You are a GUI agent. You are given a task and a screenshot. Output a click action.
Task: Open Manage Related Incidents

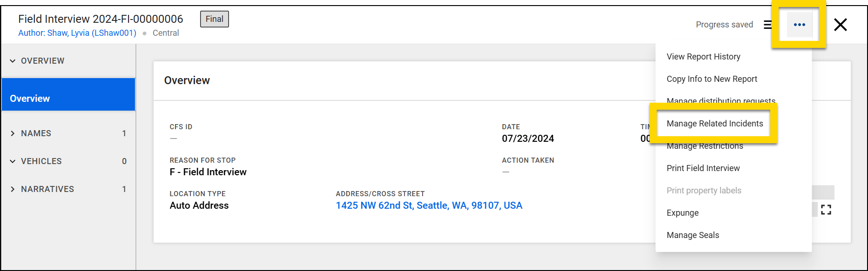click(714, 124)
